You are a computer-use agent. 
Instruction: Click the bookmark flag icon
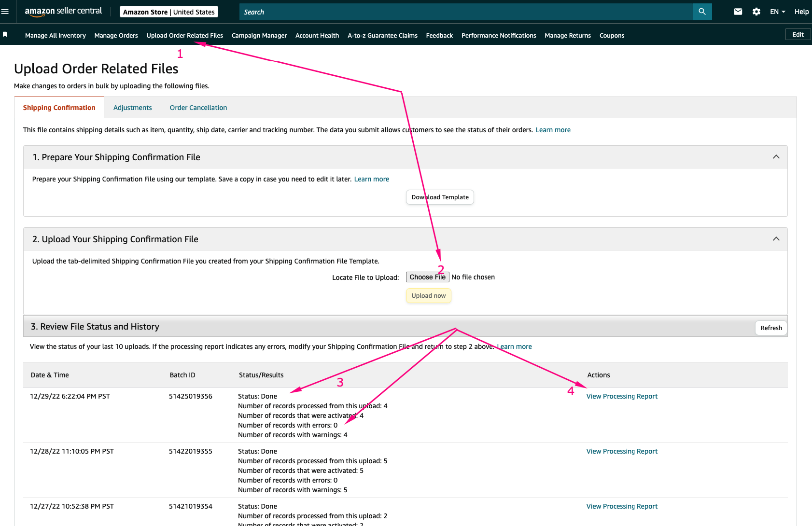[x=5, y=34]
